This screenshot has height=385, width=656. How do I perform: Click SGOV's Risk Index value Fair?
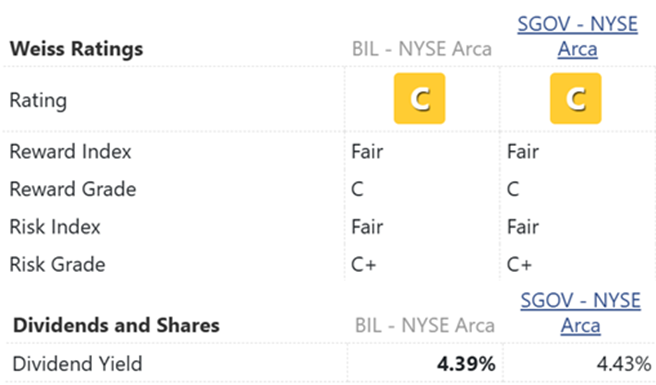[x=523, y=227]
